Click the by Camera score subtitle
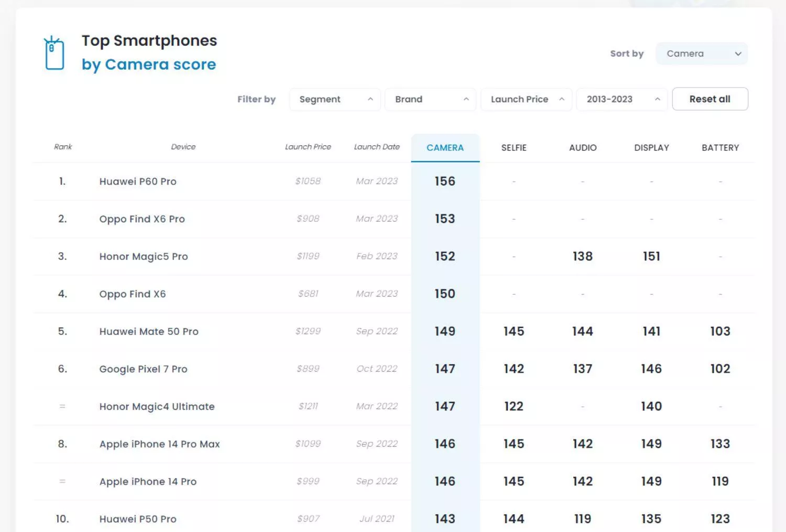 [149, 64]
